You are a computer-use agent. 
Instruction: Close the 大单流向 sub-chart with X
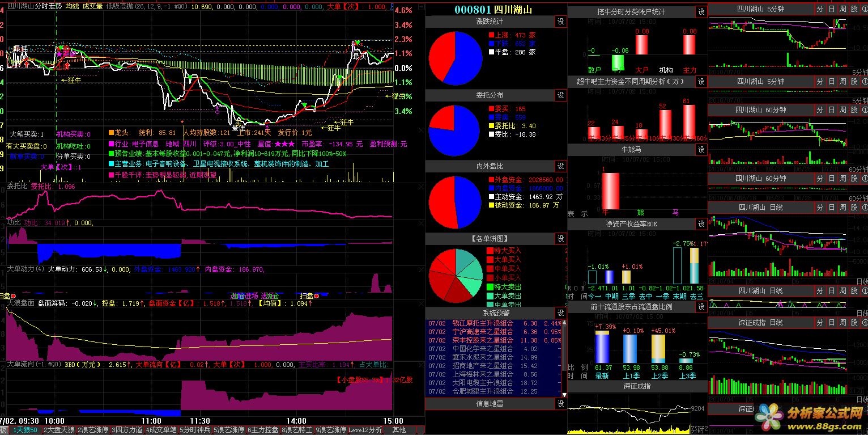pyautogui.click(x=420, y=365)
